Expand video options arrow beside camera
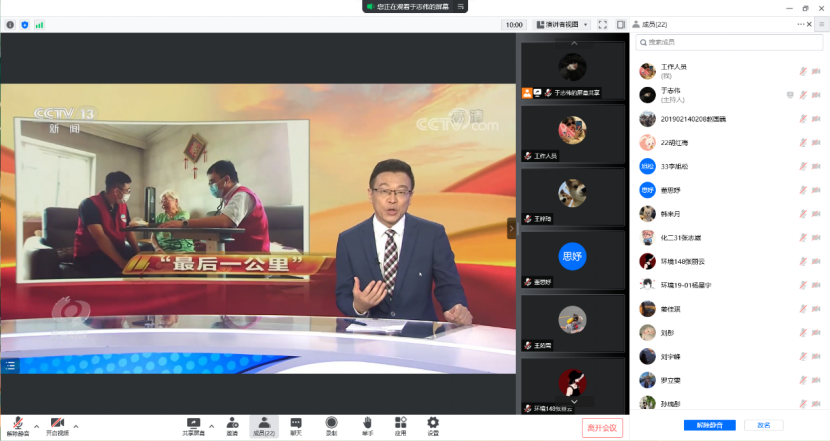The height and width of the screenshot is (441, 830). coord(76,425)
